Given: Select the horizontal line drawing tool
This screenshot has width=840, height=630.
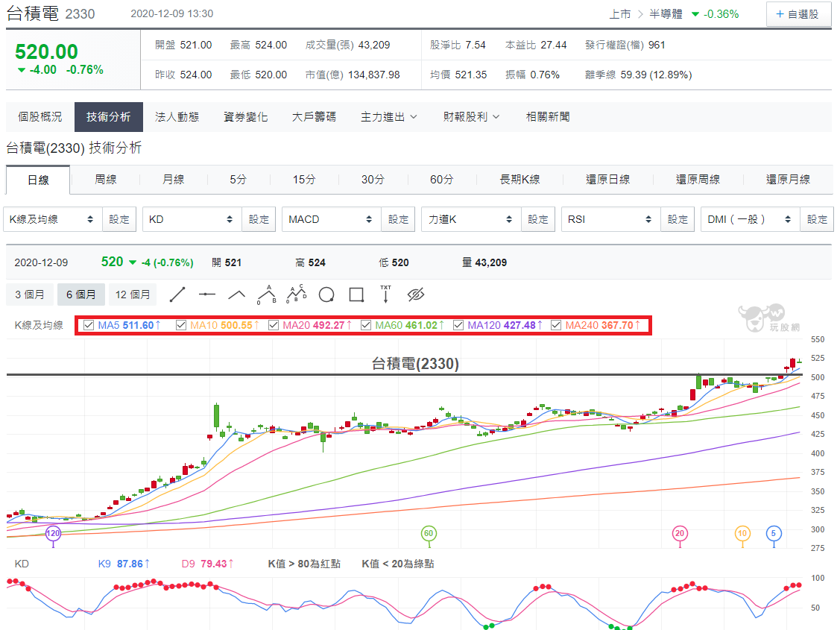Looking at the screenshot, I should (206, 294).
